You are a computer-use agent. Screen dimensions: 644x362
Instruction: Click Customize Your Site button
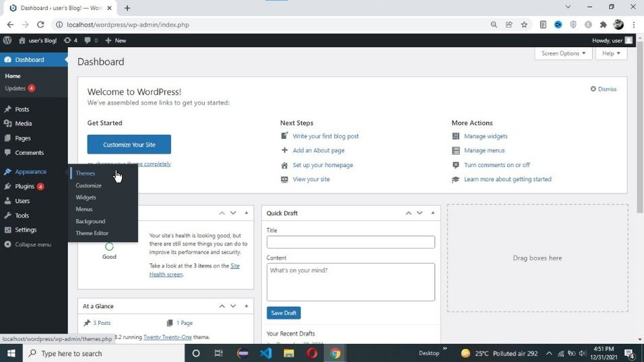[129, 145]
